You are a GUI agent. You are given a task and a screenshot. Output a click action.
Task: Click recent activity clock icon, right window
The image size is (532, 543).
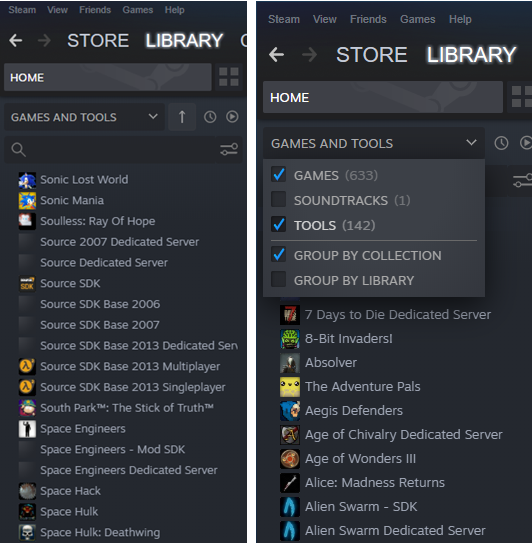(x=501, y=143)
